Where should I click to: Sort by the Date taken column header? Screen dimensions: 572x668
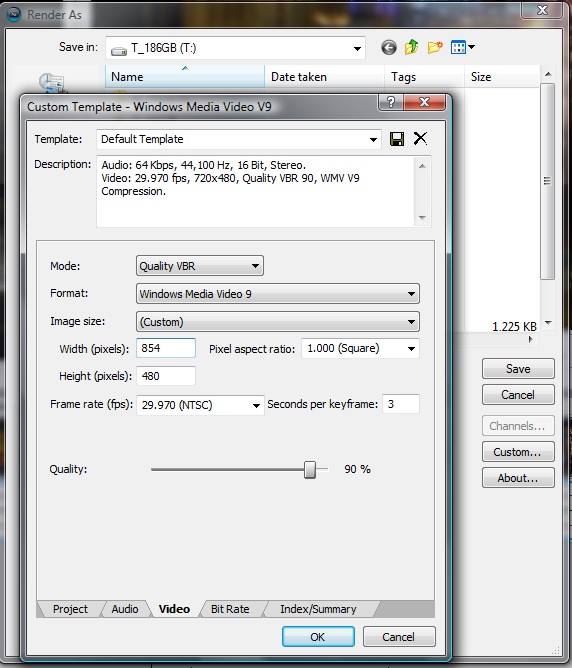click(x=325, y=77)
